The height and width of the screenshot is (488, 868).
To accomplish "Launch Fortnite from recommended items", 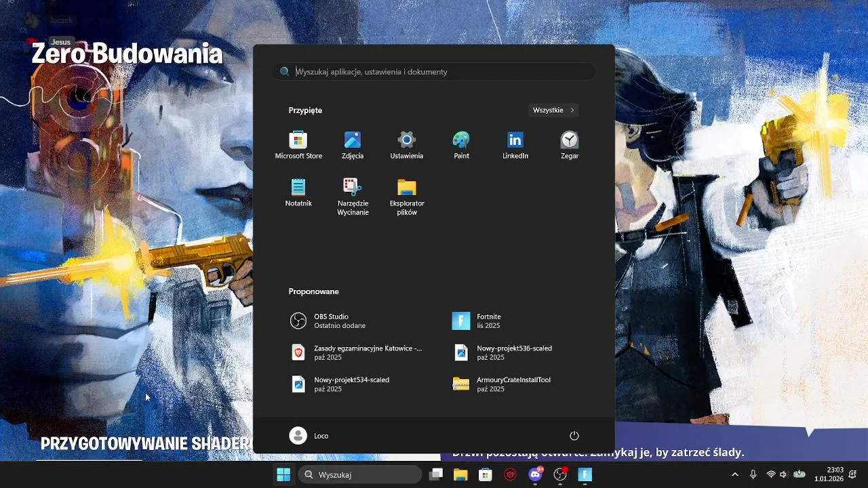I will 515,321.
